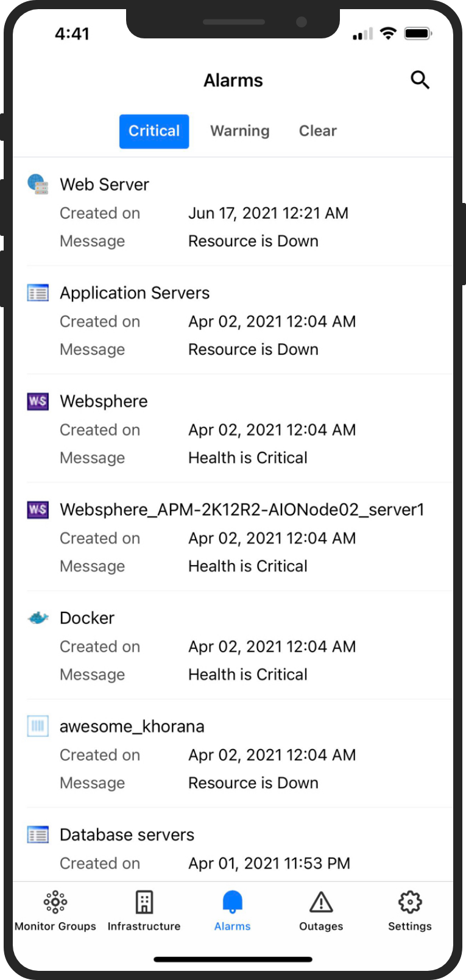The height and width of the screenshot is (980, 466).
Task: Open the Web Server alarm title
Action: pos(104,185)
